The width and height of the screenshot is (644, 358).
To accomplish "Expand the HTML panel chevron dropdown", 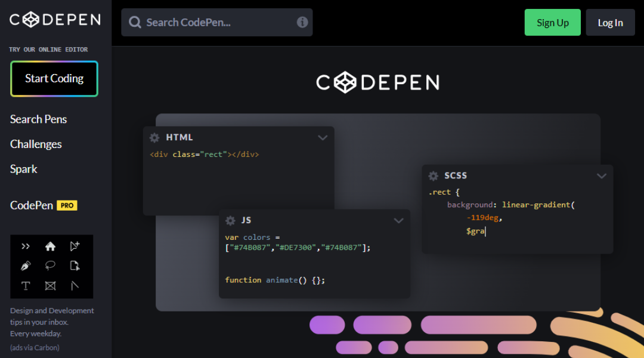I will (323, 138).
